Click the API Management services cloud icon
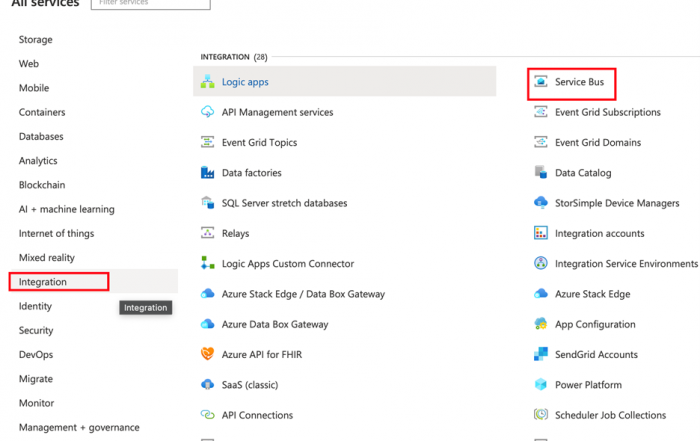700x441 pixels. click(x=207, y=112)
